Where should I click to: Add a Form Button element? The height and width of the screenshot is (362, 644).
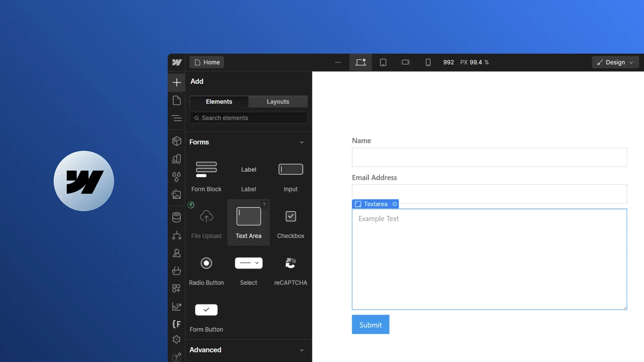(x=206, y=316)
